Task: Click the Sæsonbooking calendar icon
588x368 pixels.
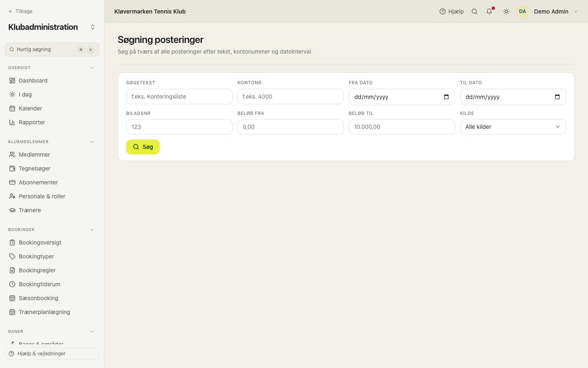Action: [x=12, y=298]
